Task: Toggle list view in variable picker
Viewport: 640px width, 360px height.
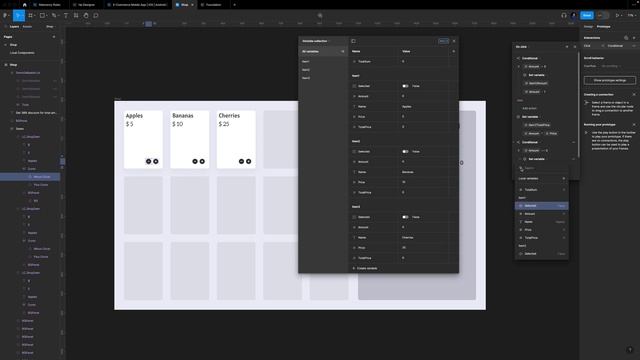Action: [564, 178]
